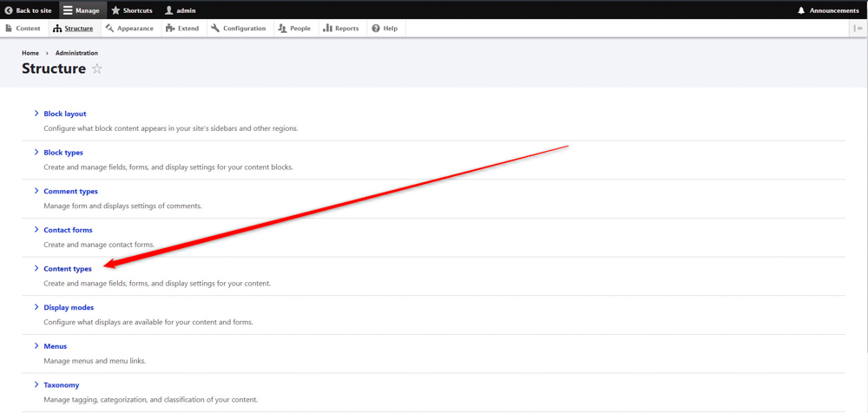Click the Home breadcrumb link

click(x=30, y=53)
